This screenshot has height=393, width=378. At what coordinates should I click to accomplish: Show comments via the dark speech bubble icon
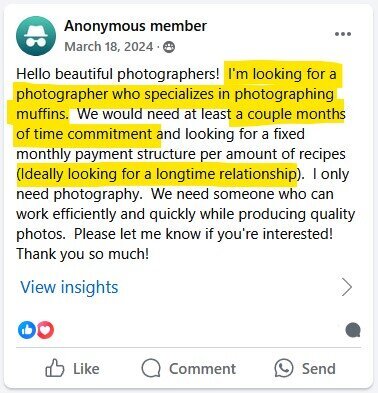tap(353, 331)
